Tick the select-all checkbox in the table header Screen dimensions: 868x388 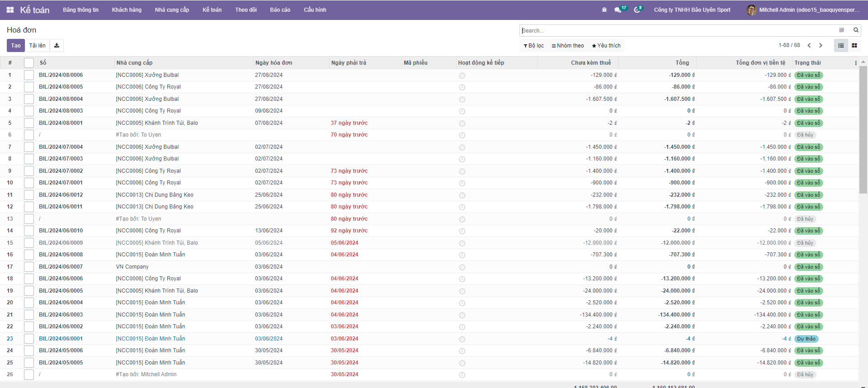click(29, 63)
